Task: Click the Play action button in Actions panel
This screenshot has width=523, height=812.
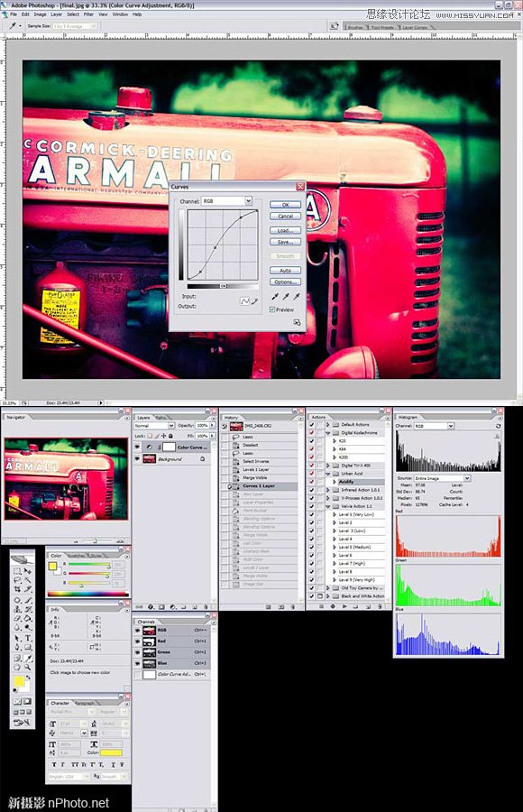Action: [x=344, y=606]
